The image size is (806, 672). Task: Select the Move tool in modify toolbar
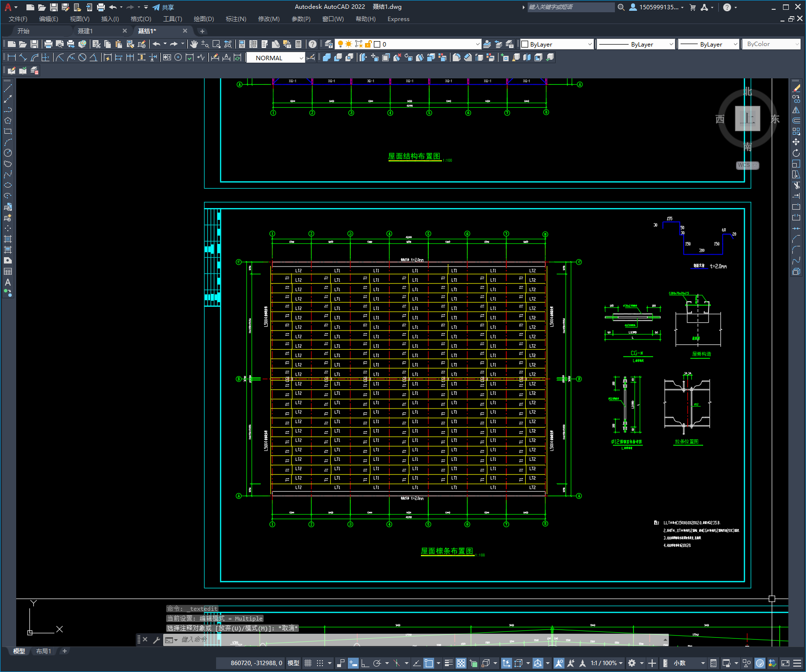(796, 142)
